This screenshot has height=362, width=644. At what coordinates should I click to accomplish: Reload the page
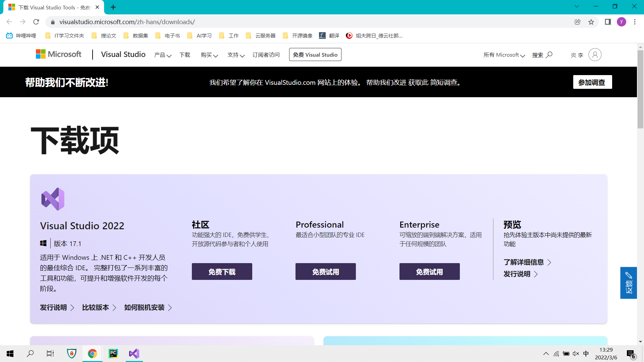[36, 22]
